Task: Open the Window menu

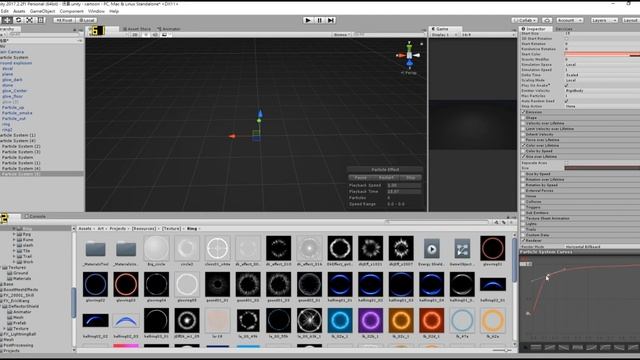Action: [x=96, y=11]
